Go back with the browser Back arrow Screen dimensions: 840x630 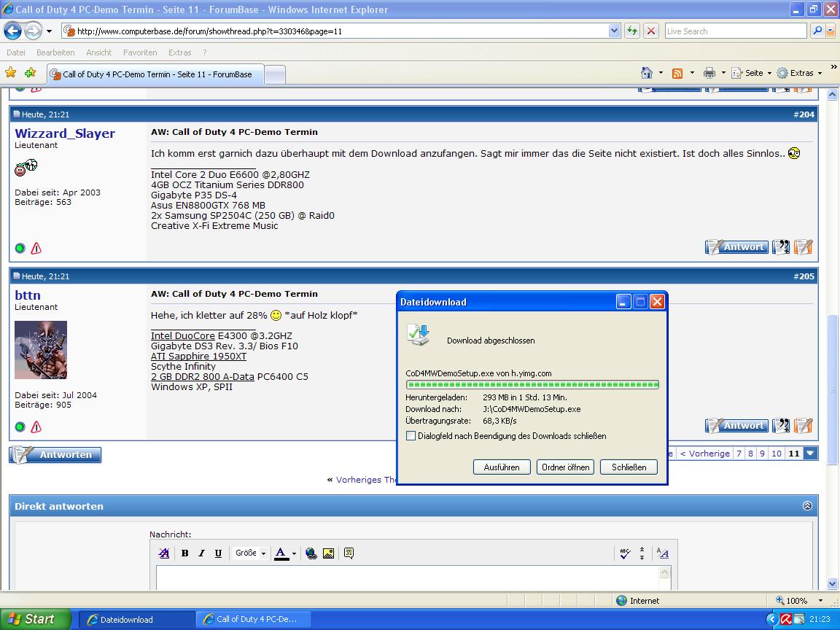click(13, 31)
